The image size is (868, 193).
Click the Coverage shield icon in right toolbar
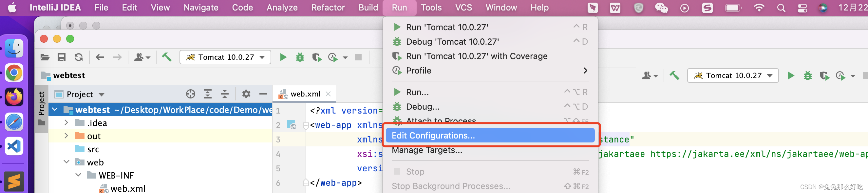click(x=824, y=75)
